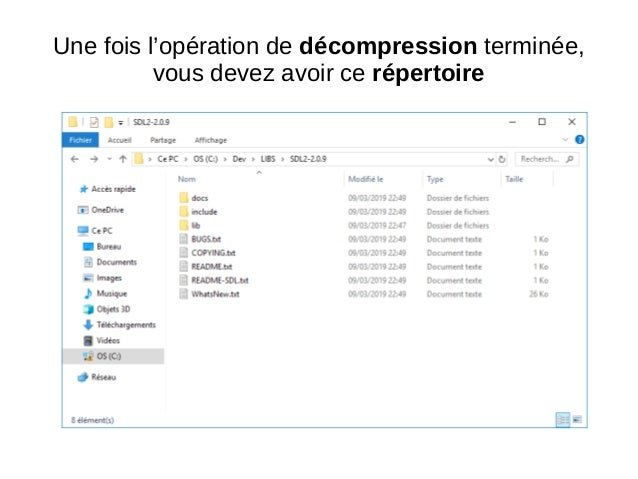
Task: Select Ce PC in the navigation pane
Action: click(101, 231)
